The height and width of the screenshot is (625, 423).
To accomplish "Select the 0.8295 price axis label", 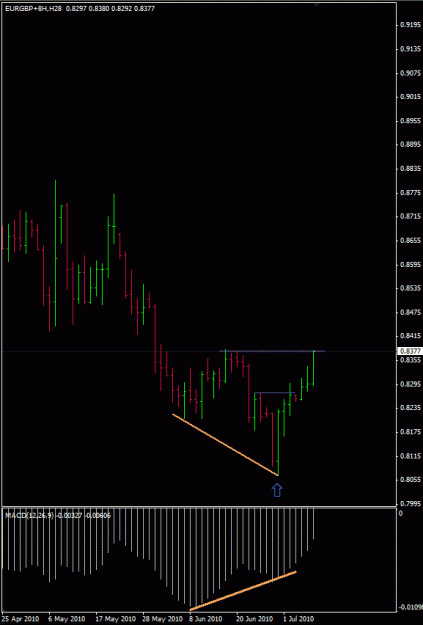I will pos(410,384).
